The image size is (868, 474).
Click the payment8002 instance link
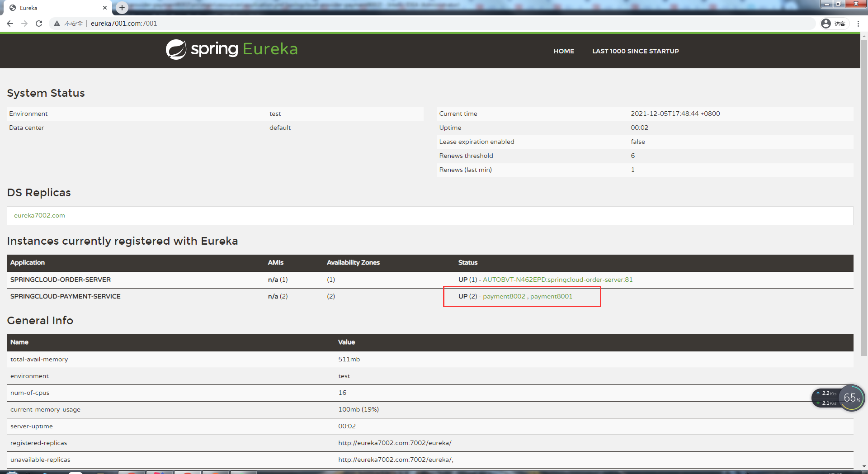(x=504, y=296)
